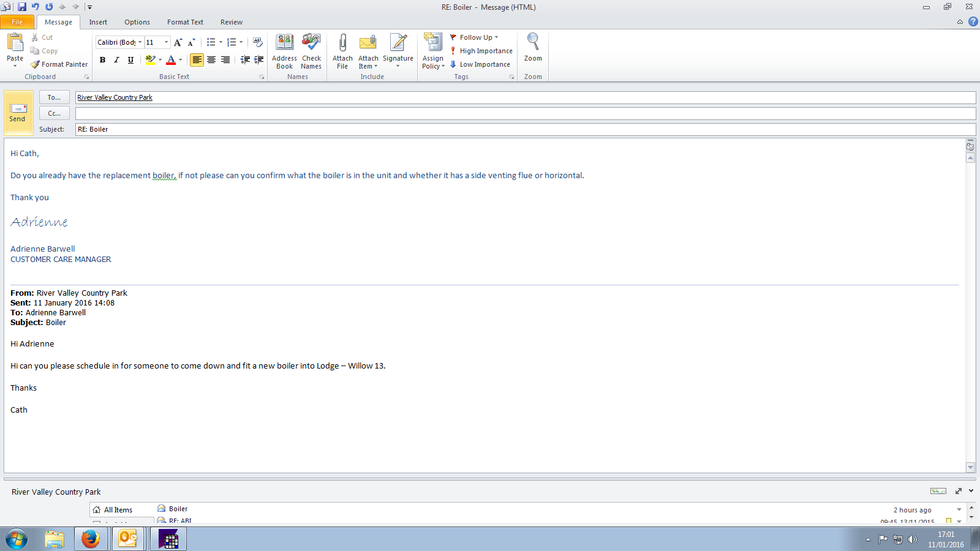Screen dimensions: 980x551
Task: Save the draft using the floppy icon
Action: click(x=22, y=7)
